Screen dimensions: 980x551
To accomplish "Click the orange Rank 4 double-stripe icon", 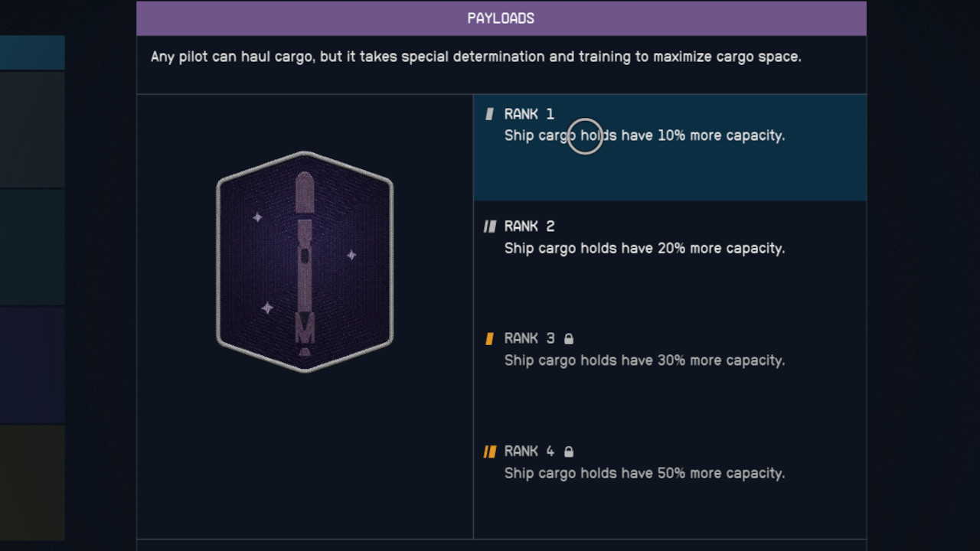I will 490,452.
